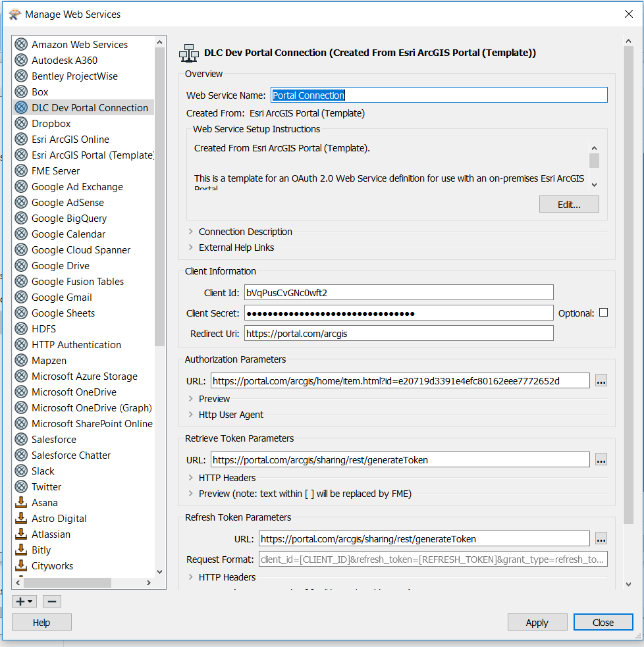Select HTTP Authentication in service list
This screenshot has height=647, width=644.
[x=76, y=344]
